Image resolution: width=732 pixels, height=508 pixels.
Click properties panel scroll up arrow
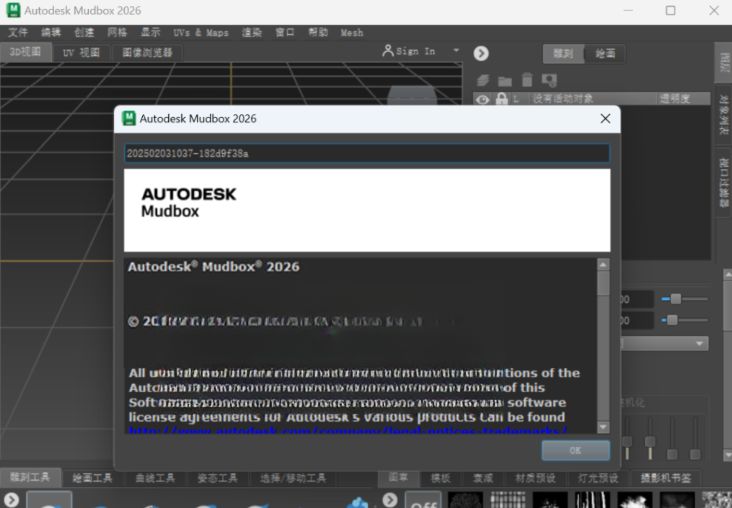(x=727, y=275)
